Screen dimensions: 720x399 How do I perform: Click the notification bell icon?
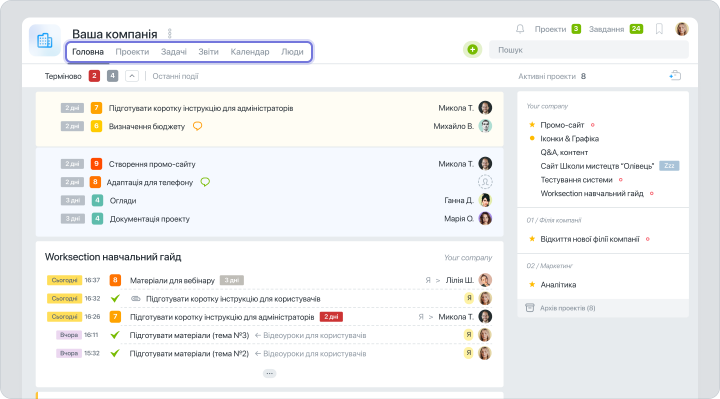coord(520,29)
